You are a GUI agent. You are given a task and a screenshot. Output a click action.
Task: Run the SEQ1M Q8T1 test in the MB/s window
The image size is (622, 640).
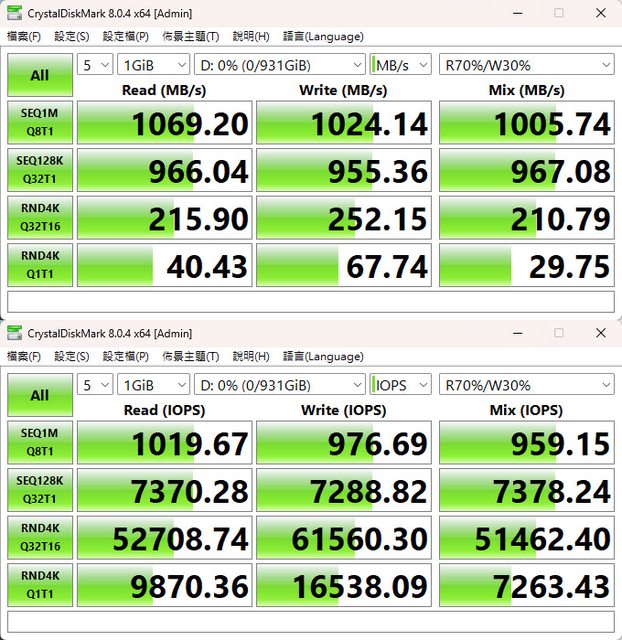(x=39, y=124)
